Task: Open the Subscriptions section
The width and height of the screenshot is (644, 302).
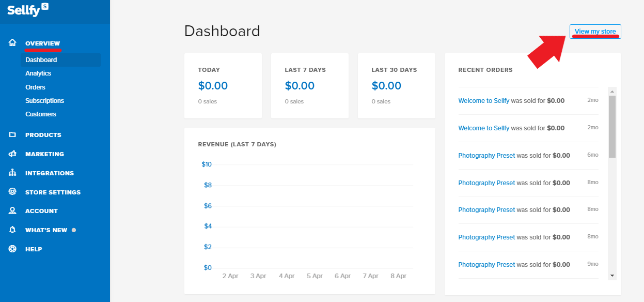Action: (x=44, y=100)
